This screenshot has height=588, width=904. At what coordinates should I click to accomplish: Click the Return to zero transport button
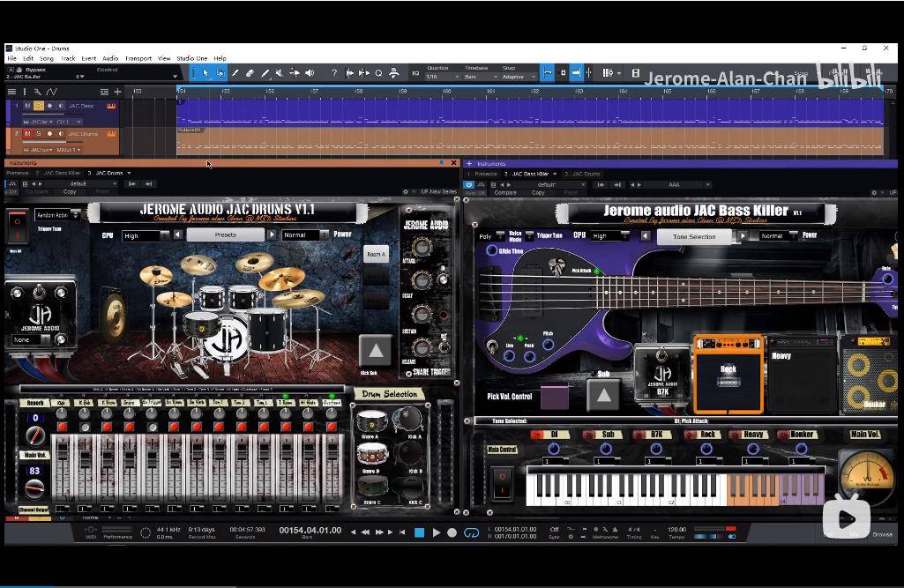[402, 532]
